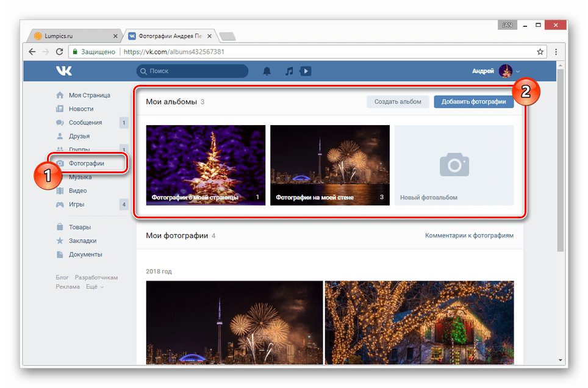This screenshot has width=588, height=388.
Task: Bookmark page with the star icon
Action: (x=540, y=52)
